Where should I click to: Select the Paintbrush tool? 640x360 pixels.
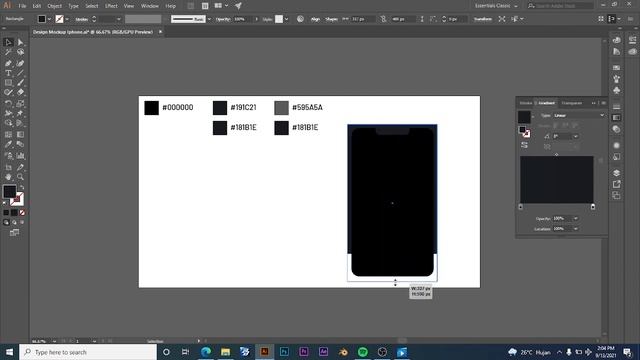tap(20, 83)
